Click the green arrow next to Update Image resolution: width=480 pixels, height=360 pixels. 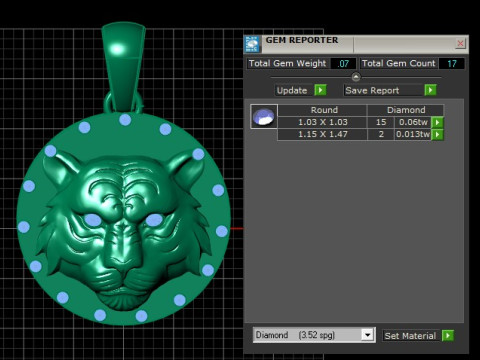point(320,90)
